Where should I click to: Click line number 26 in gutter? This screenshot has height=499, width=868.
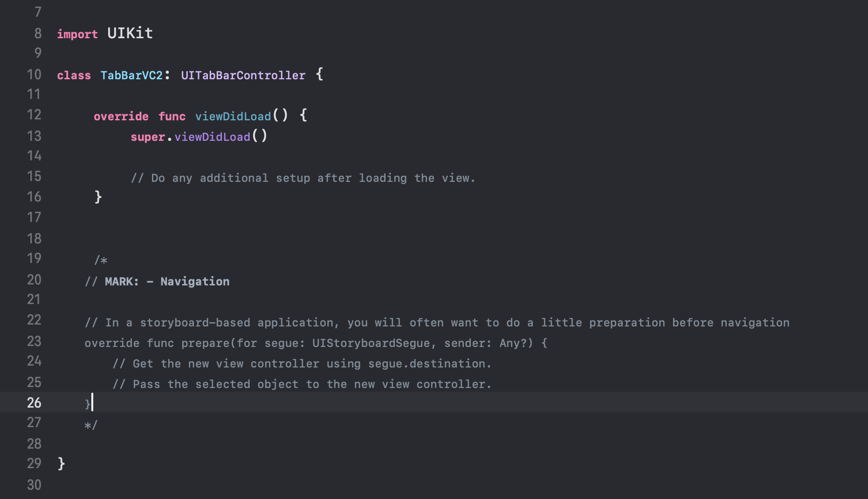point(34,402)
